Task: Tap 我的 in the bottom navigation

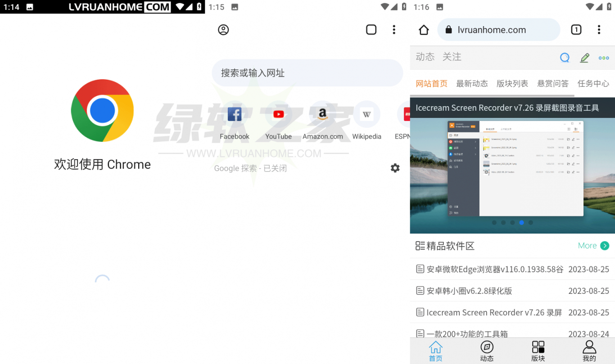Action: pos(589,351)
